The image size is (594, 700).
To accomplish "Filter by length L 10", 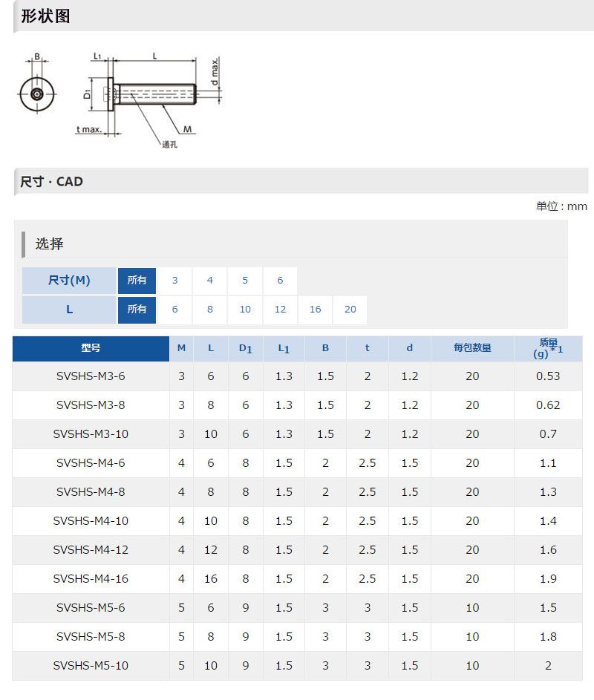I will [245, 310].
